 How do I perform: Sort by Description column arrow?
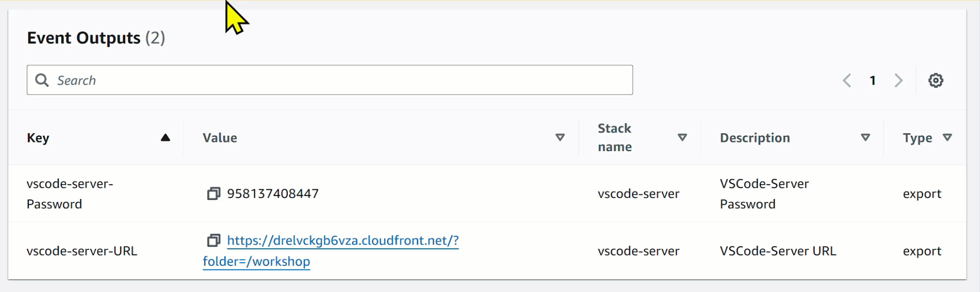tap(866, 137)
